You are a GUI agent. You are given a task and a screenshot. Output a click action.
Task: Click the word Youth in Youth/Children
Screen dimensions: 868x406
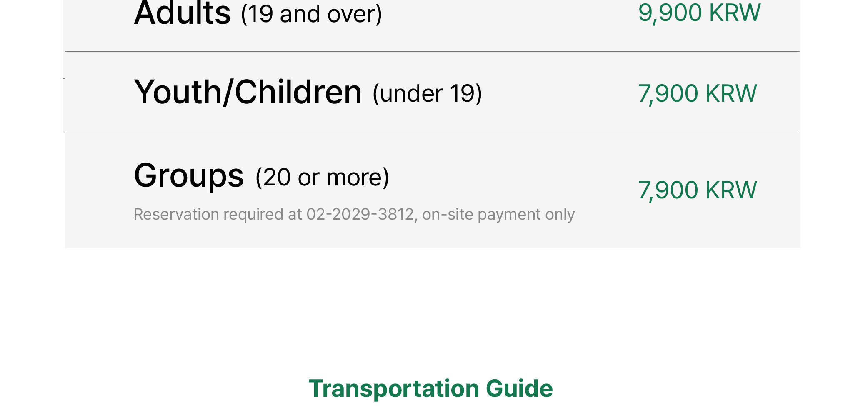point(178,92)
